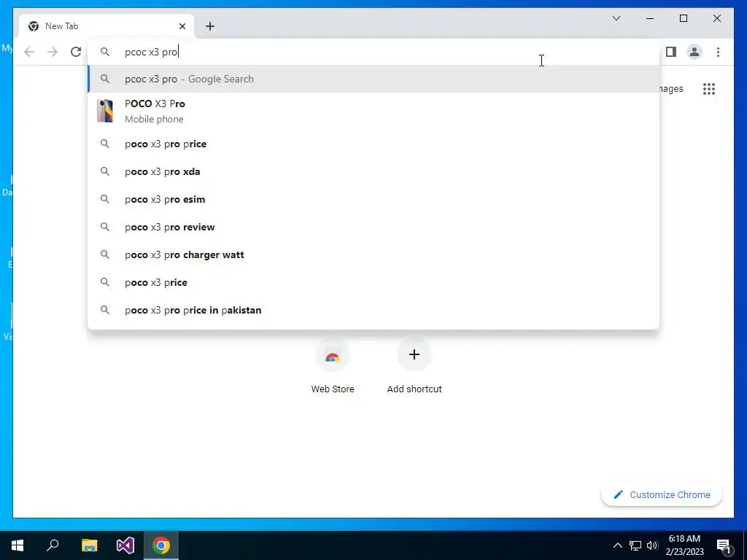Choose 'pcoc x3 pro - Google Search' suggestion
The height and width of the screenshot is (560, 747).
click(x=373, y=79)
